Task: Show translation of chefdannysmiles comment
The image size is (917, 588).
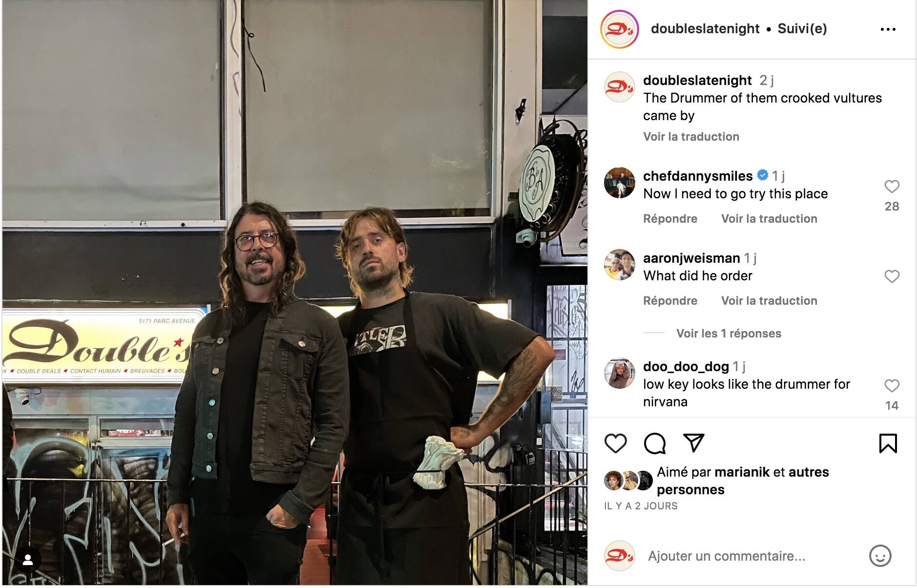Action: (x=769, y=219)
